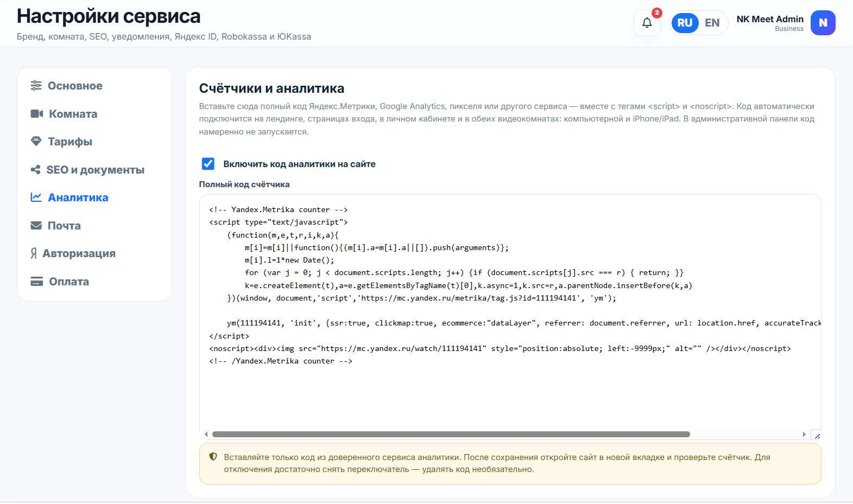This screenshot has height=504, width=853.
Task: Open the notifications bell
Action: pyautogui.click(x=647, y=23)
